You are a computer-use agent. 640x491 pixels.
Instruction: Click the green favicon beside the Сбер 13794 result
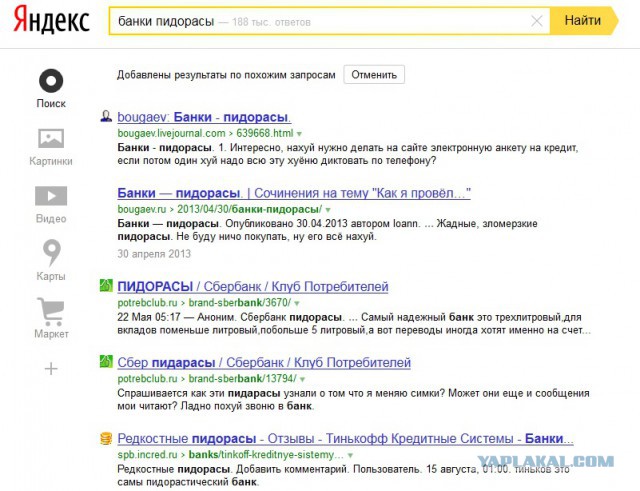tap(106, 361)
